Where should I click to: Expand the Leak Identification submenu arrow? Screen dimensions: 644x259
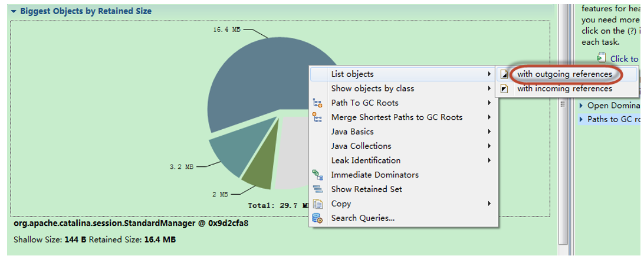(x=489, y=160)
